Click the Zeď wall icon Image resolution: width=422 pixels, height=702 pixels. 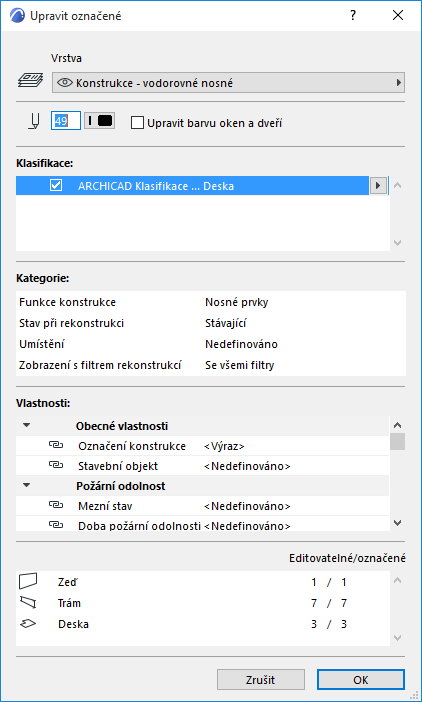(x=28, y=581)
